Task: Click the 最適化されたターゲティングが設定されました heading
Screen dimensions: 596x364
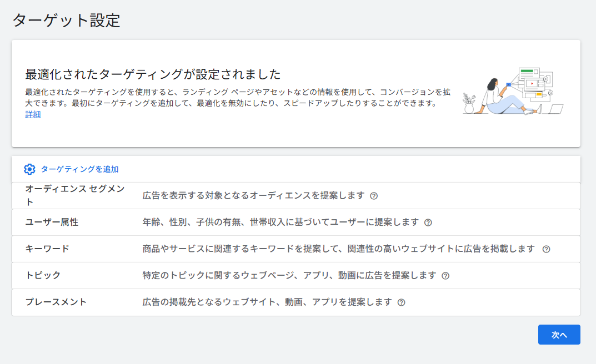Action: pyautogui.click(x=153, y=74)
